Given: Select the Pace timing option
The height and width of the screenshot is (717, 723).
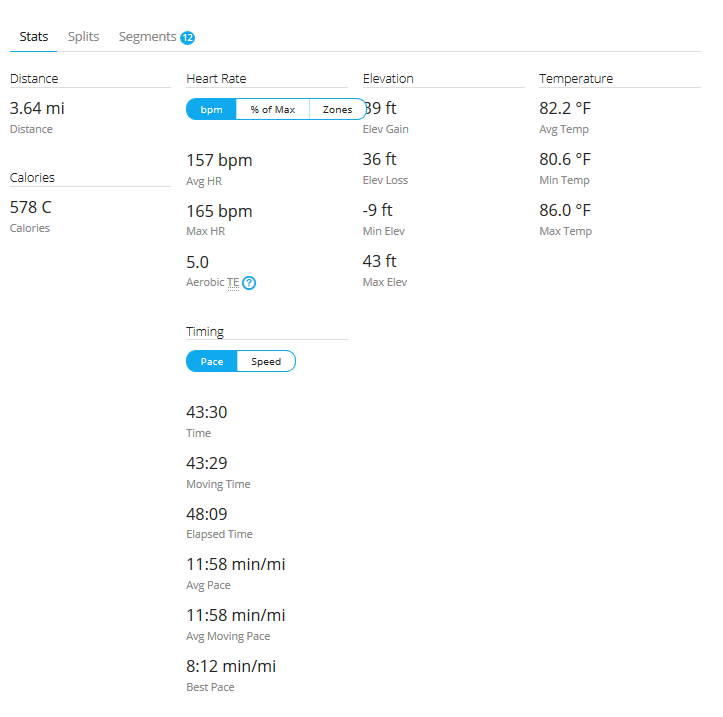Looking at the screenshot, I should (x=212, y=361).
